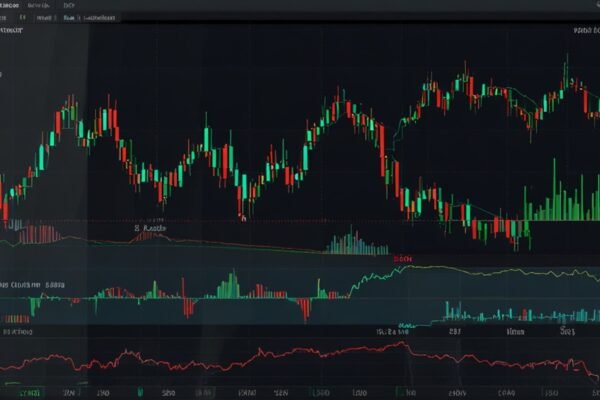Click the red oscillator line in the bottom pane
Image resolution: width=600 pixels, height=400 pixels.
(300, 358)
